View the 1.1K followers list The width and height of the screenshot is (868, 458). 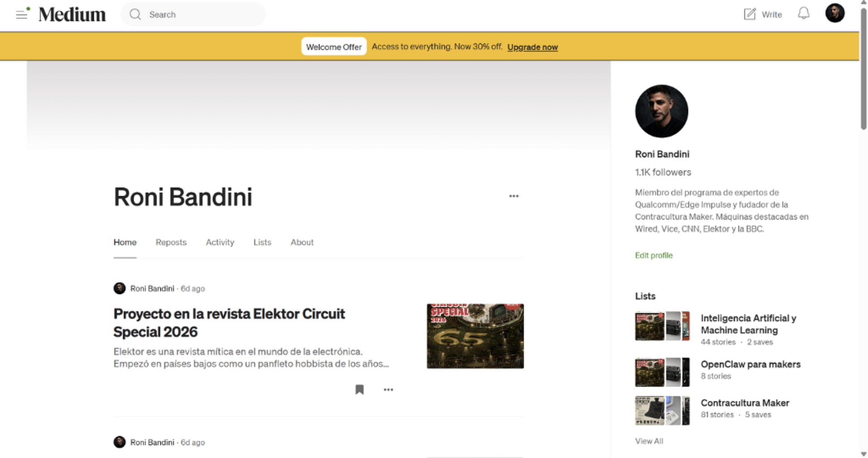(663, 172)
